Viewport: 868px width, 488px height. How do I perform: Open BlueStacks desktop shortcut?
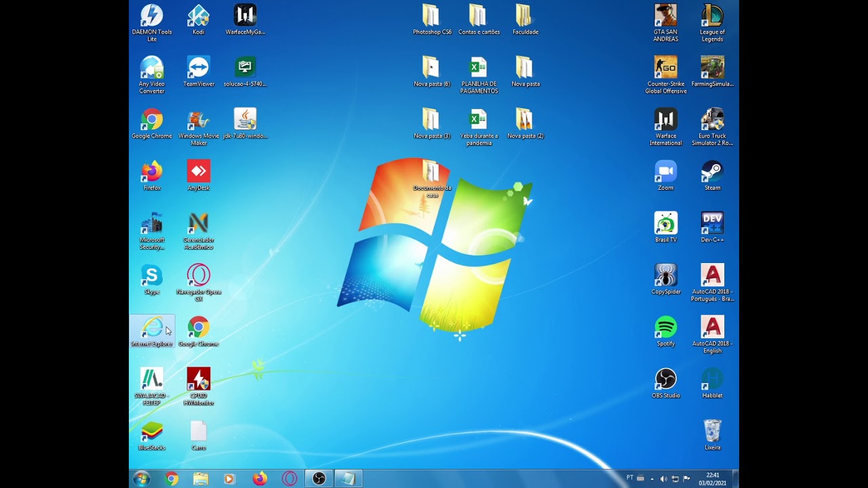click(x=151, y=435)
